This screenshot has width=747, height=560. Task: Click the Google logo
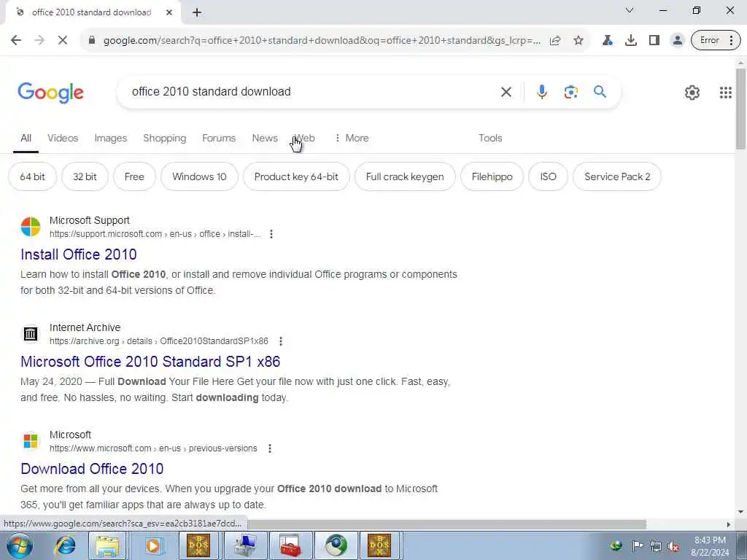click(50, 93)
